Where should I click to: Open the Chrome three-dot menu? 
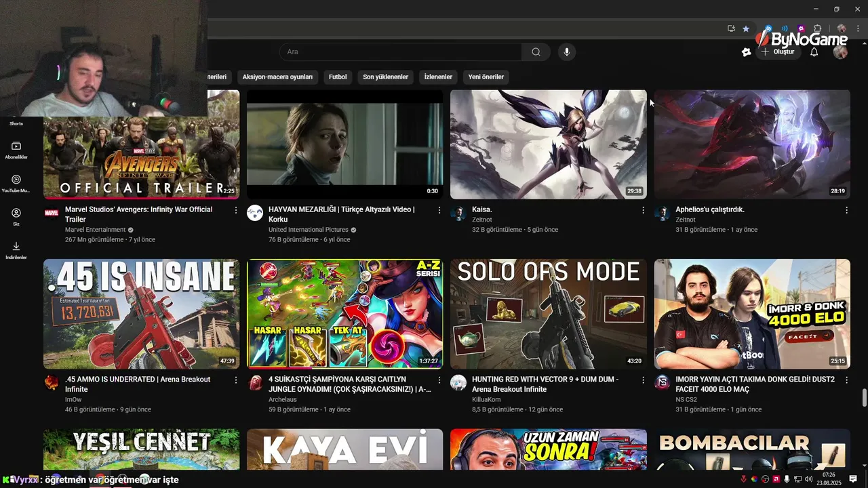[858, 28]
